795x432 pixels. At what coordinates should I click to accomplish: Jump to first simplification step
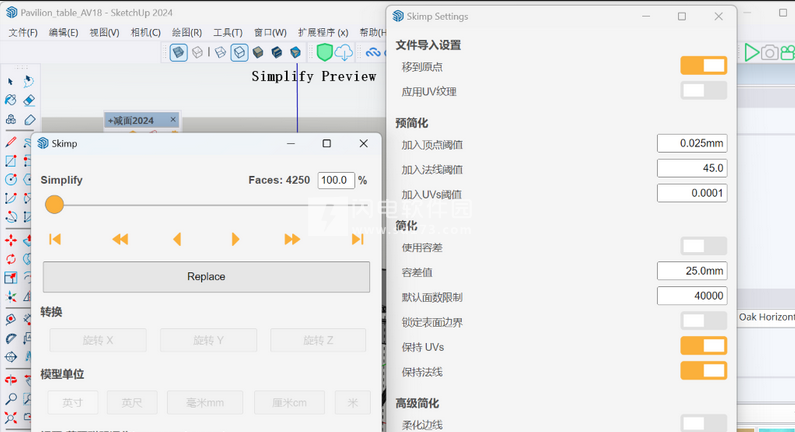click(x=55, y=239)
